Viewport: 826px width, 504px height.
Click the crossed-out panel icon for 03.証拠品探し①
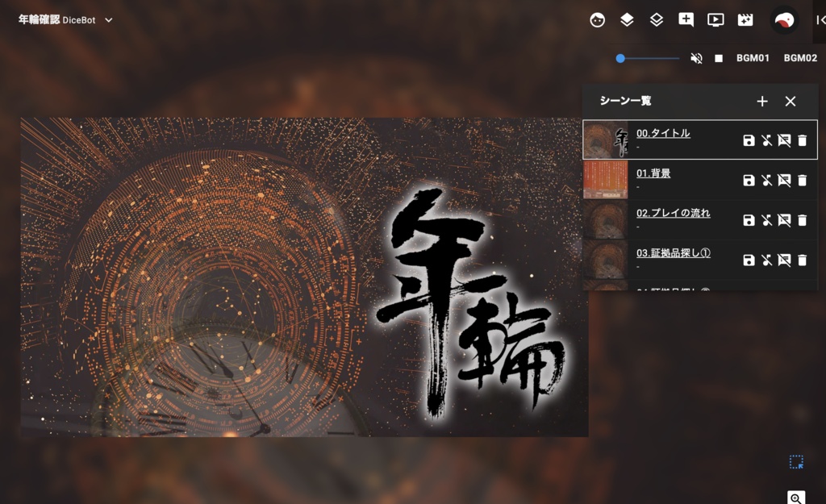pyautogui.click(x=784, y=260)
